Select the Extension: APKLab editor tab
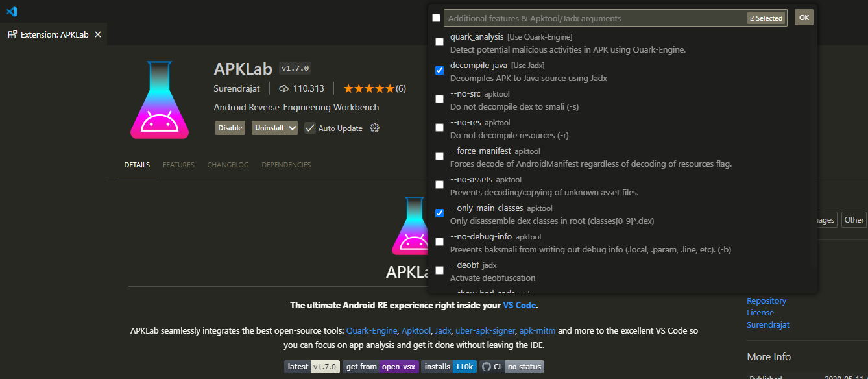868x379 pixels. [x=54, y=34]
